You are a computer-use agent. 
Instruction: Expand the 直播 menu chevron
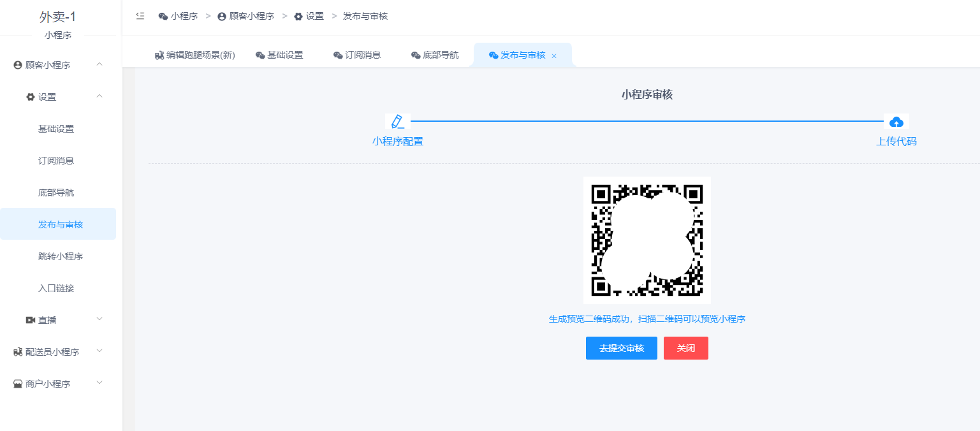point(99,319)
